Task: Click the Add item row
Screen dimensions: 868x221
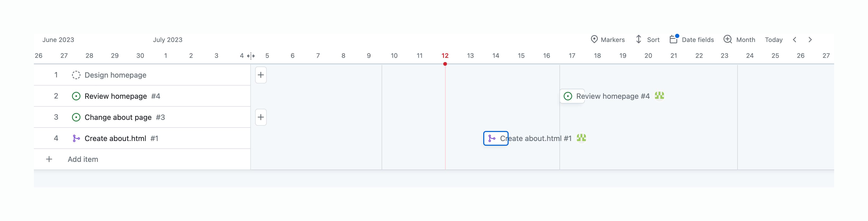Action: coord(83,159)
